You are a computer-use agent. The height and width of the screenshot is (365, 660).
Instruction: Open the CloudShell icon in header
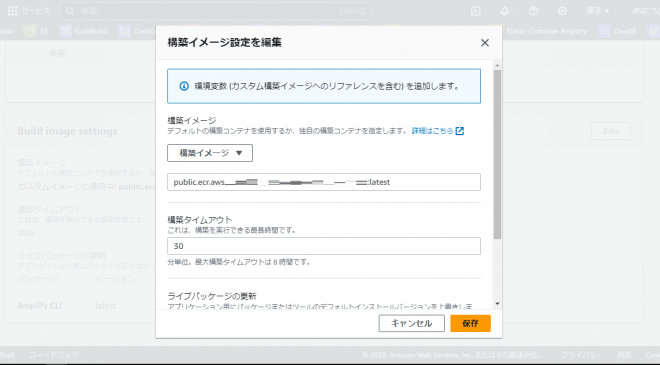point(476,11)
